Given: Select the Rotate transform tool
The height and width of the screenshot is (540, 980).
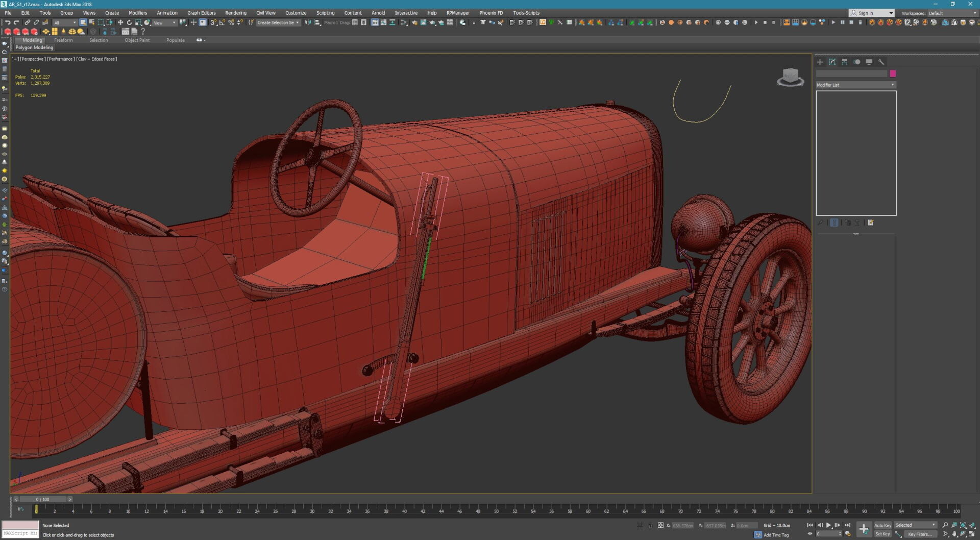Looking at the screenshot, I should 129,22.
